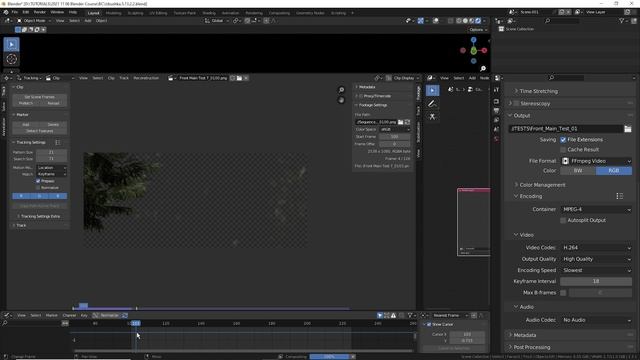Toggle rendered viewport shading mode

click(478, 20)
